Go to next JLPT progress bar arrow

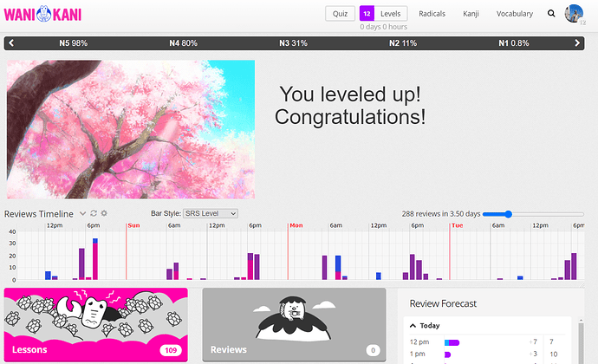(577, 43)
